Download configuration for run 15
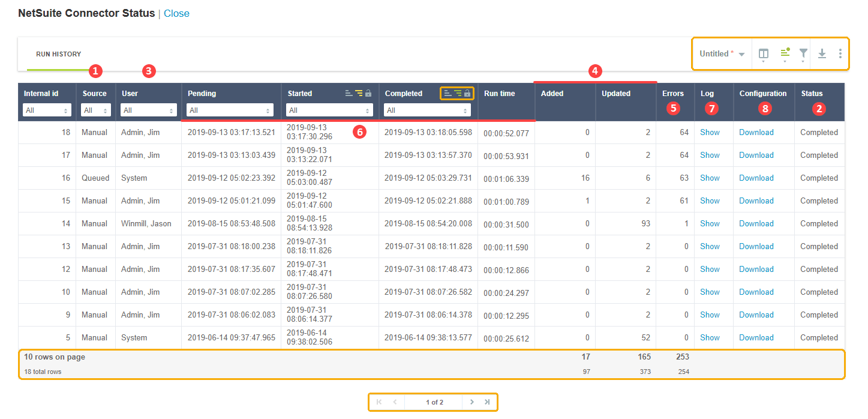This screenshot has width=868, height=419. coord(756,200)
